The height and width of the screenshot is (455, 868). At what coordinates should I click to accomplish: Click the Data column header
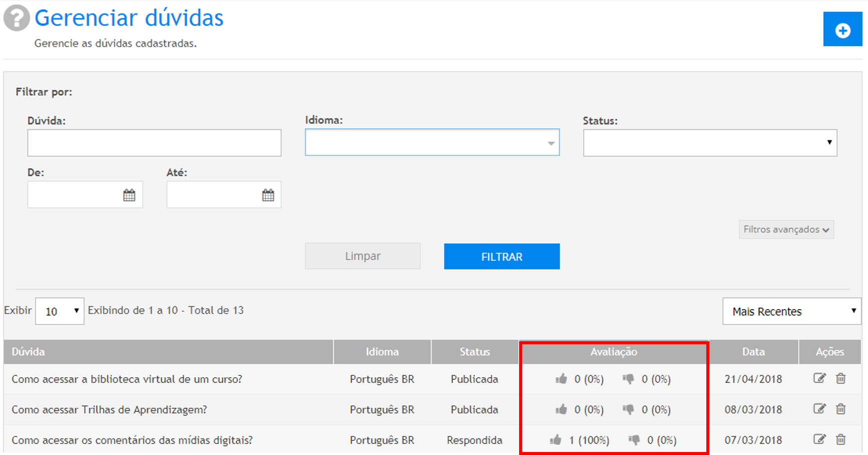753,352
